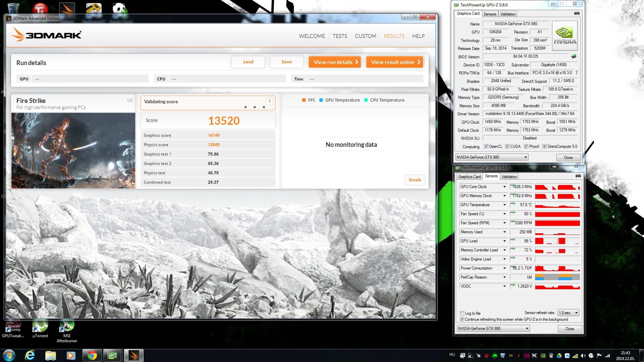The width and height of the screenshot is (644, 362).
Task: Open the TESTS section in 3DMark
Action: tap(340, 36)
